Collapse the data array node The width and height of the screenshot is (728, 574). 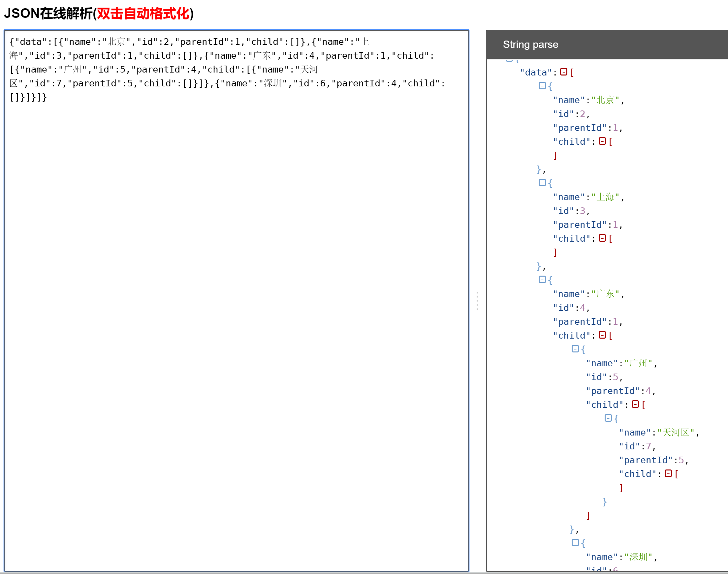pos(563,72)
